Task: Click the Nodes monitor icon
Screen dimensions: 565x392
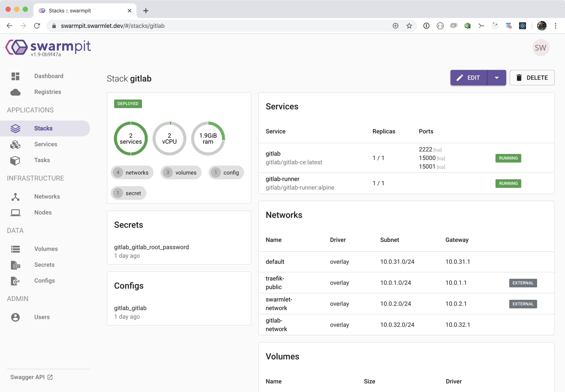Action: click(15, 212)
